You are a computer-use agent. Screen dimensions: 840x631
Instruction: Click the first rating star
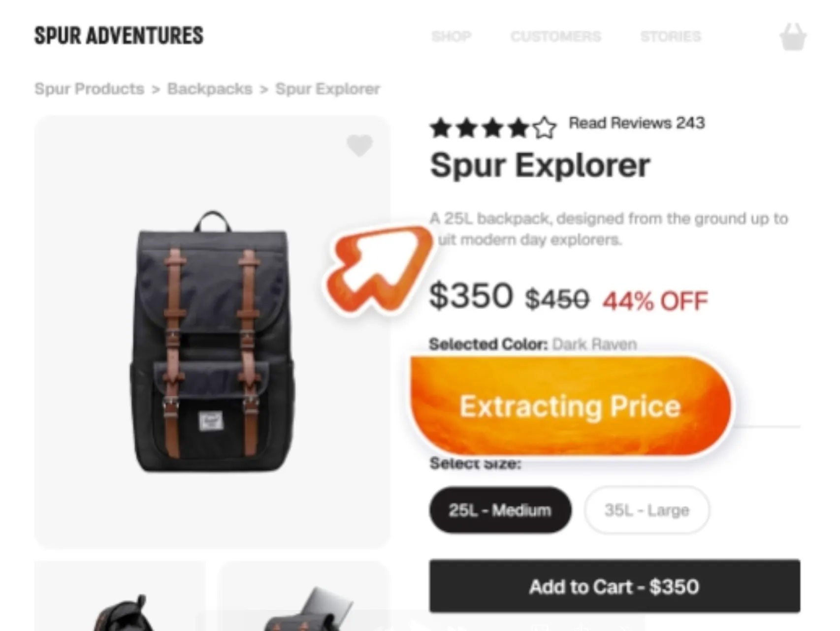441,128
